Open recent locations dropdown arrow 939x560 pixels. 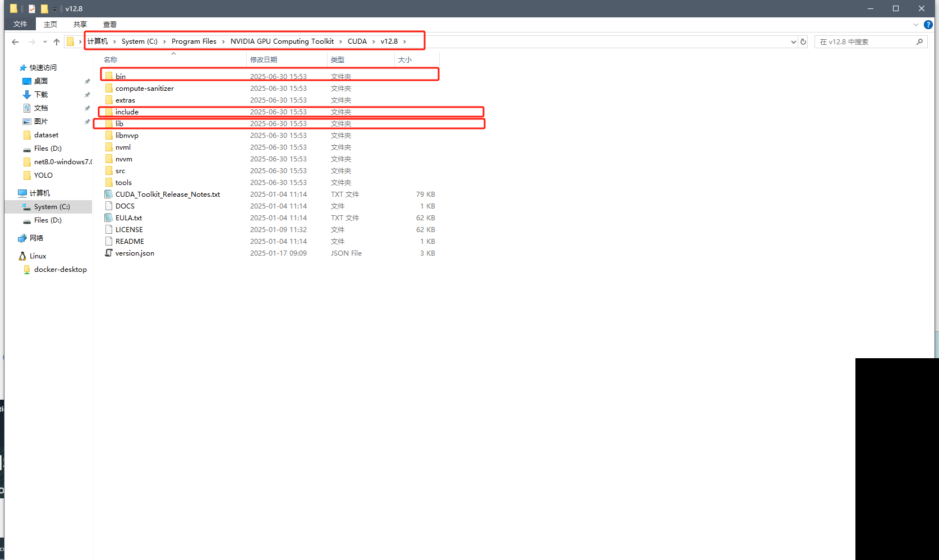(45, 41)
